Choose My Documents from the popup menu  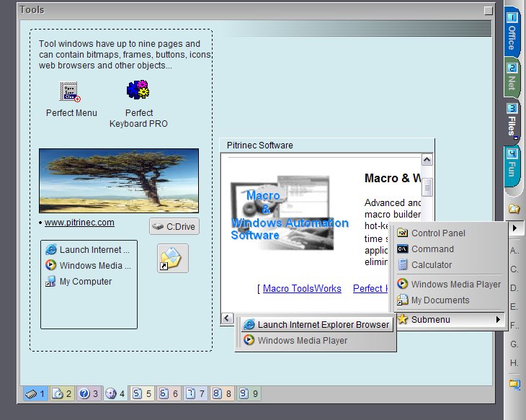tap(448, 300)
